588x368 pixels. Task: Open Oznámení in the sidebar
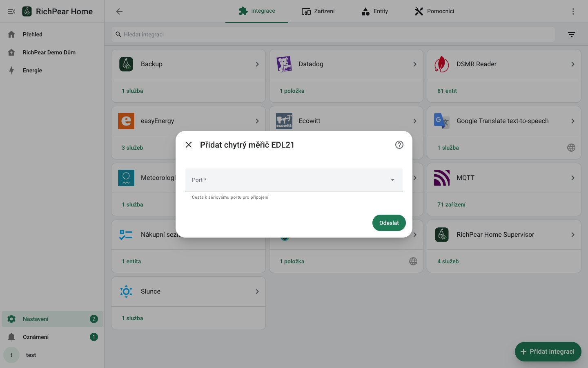click(52, 337)
